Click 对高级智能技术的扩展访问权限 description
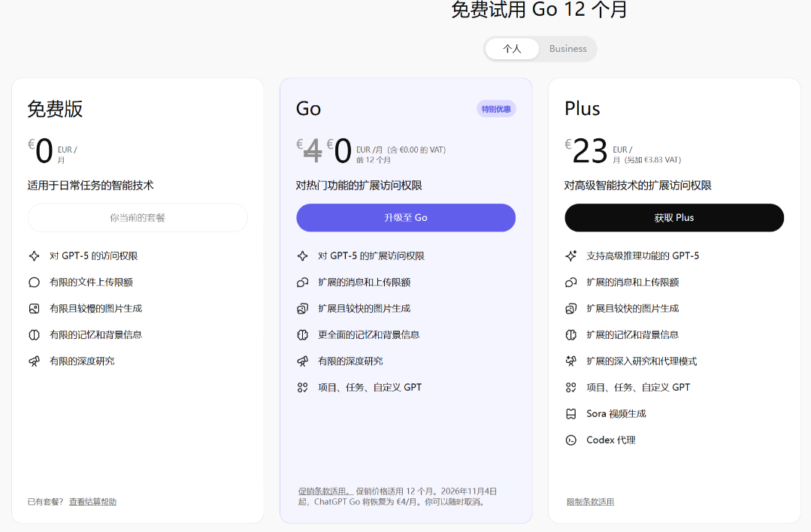811x532 pixels. 637,186
